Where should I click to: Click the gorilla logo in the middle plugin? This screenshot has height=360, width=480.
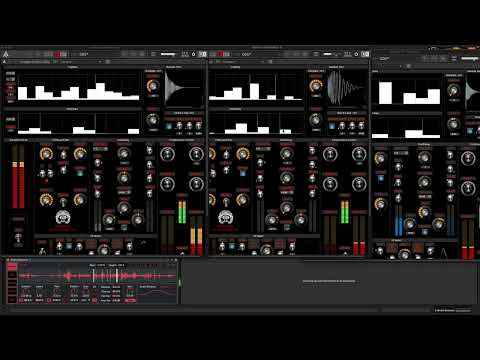click(x=226, y=218)
